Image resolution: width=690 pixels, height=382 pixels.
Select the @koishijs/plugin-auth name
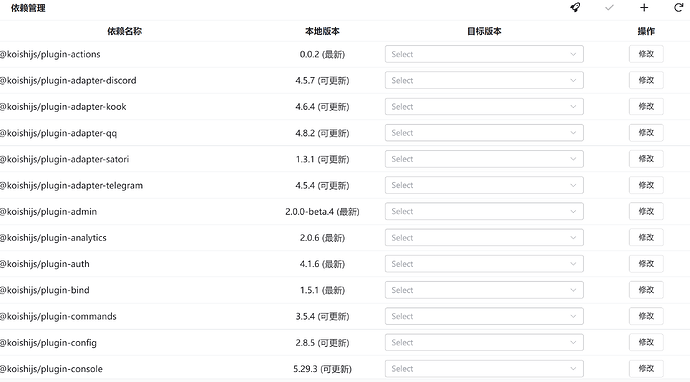tap(44, 264)
